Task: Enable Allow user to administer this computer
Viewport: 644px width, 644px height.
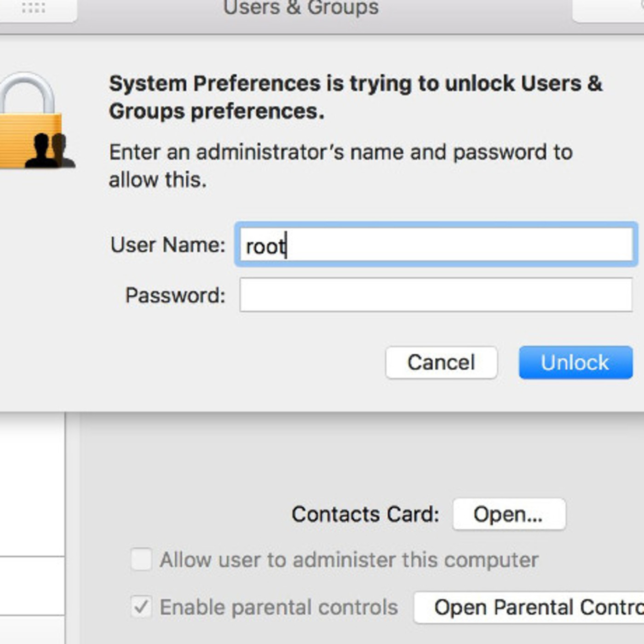Action: [x=141, y=559]
